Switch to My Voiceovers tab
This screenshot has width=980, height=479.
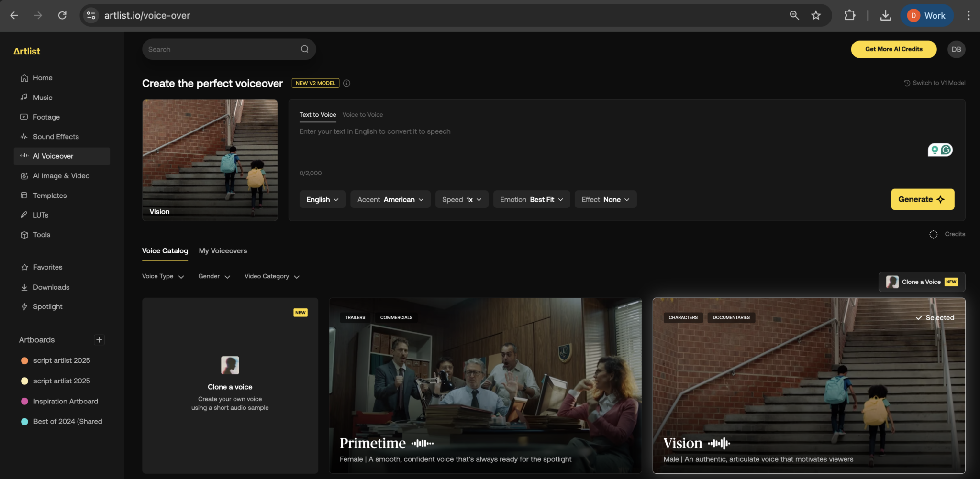point(223,251)
